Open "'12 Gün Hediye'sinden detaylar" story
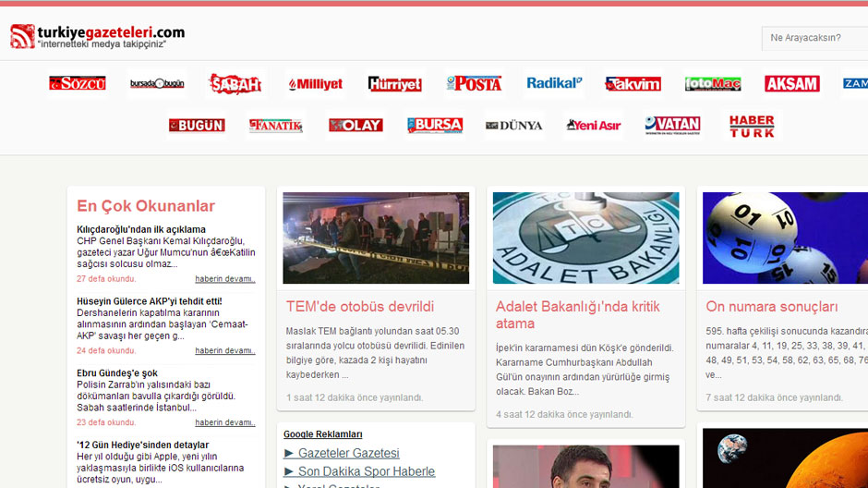 tap(143, 445)
